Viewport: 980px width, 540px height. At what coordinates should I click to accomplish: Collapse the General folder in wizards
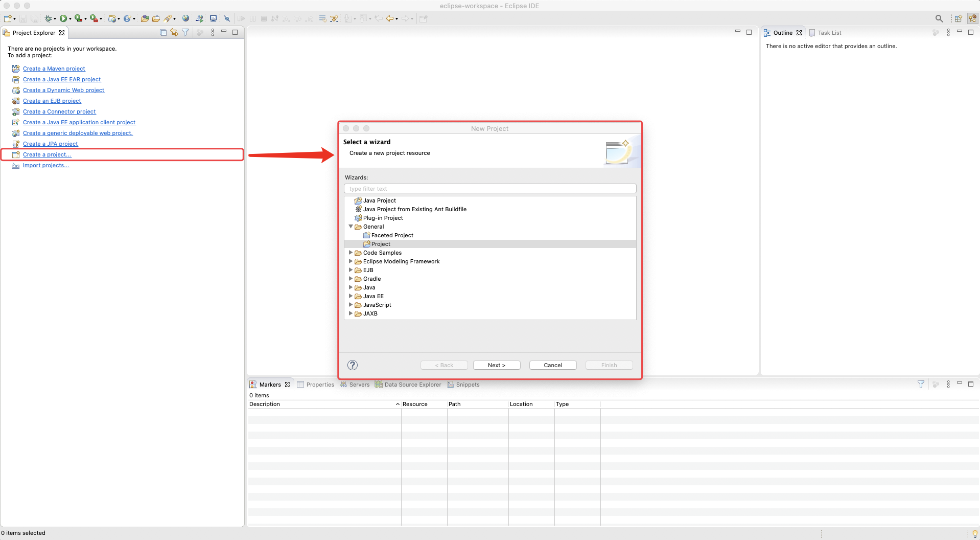tap(351, 227)
